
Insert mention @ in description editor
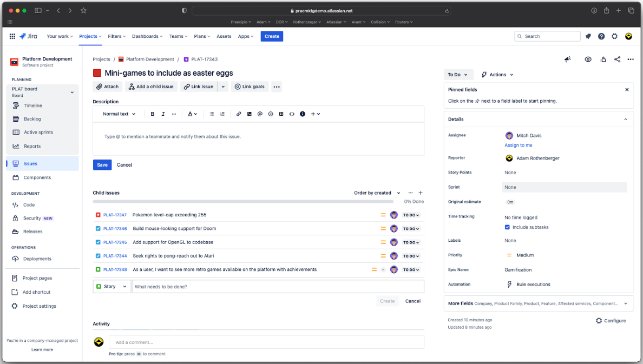260,114
